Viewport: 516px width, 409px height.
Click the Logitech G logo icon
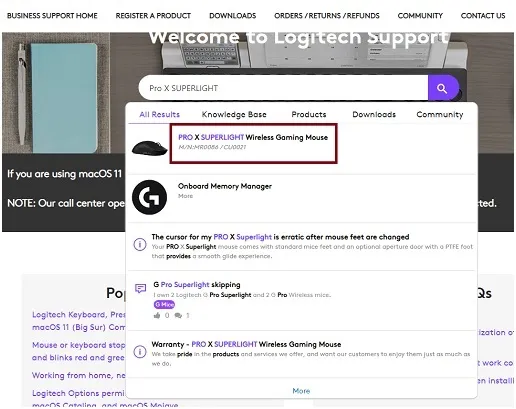149,197
